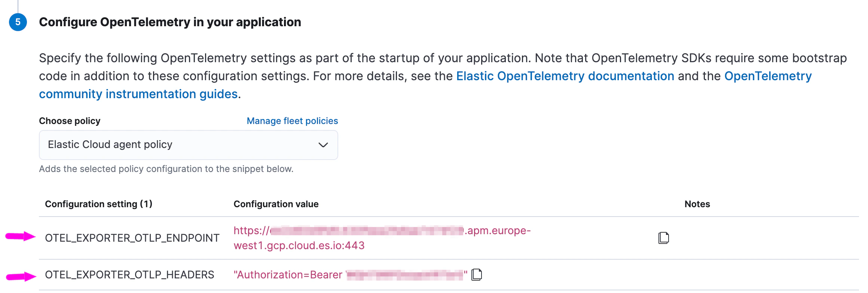Copy the OTEL_EXPORTER_OTLP_ENDPOINT value
The height and width of the screenshot is (293, 868).
pos(663,238)
